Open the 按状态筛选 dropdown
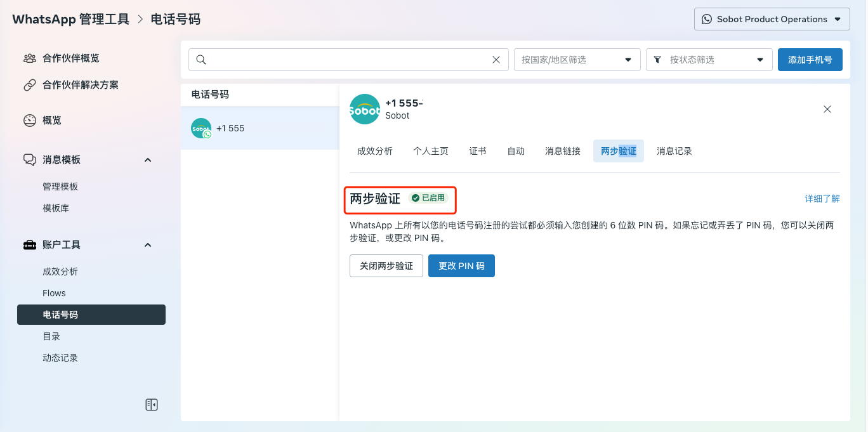 click(x=709, y=60)
